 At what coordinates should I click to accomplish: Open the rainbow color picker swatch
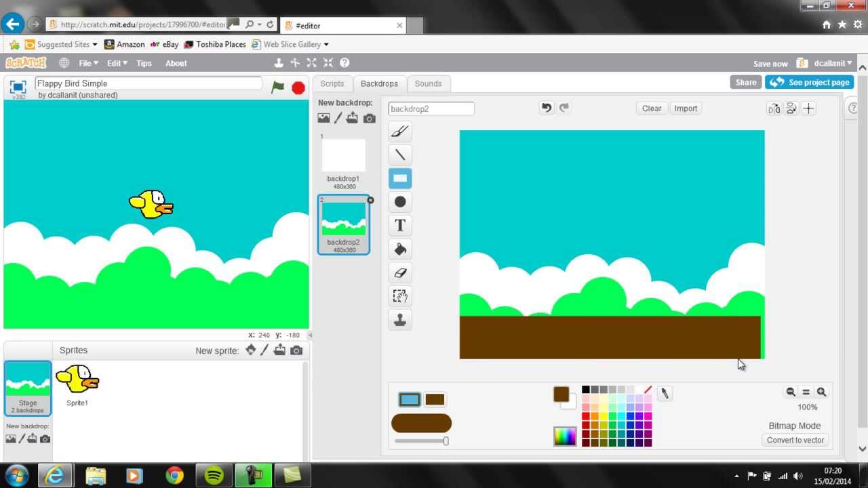tap(565, 436)
